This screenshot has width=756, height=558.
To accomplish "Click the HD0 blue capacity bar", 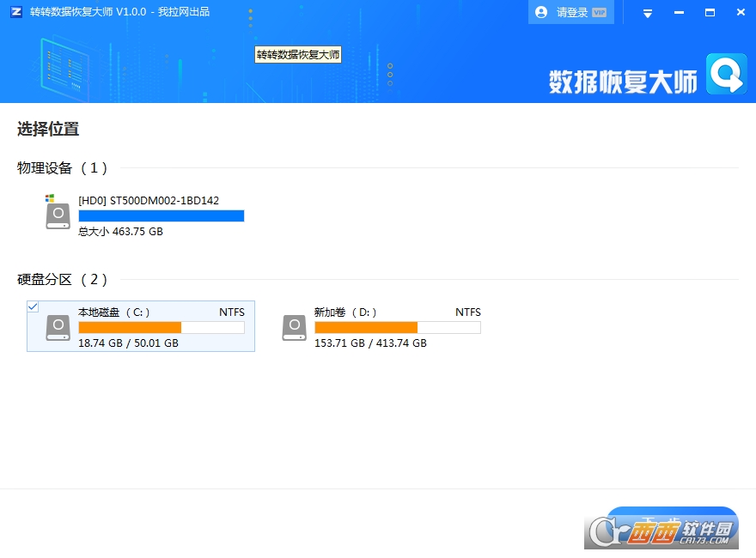I will 162,215.
